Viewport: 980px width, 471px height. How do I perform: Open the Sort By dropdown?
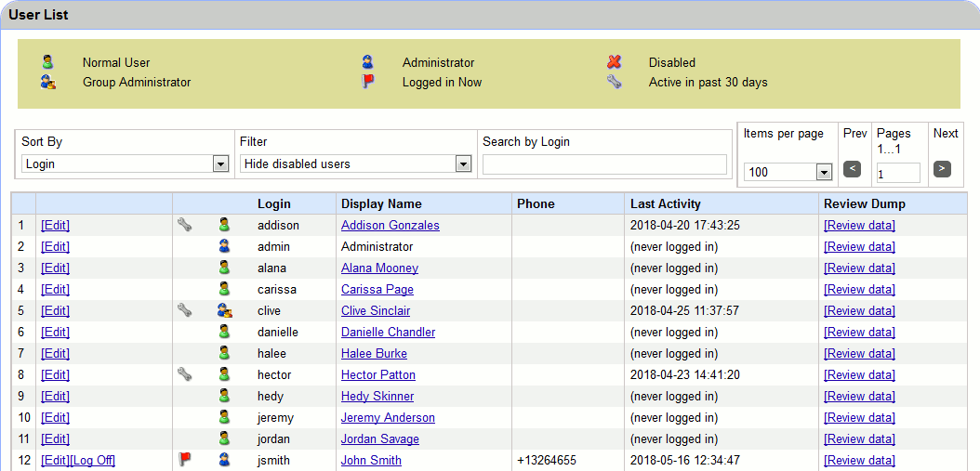pos(125,164)
